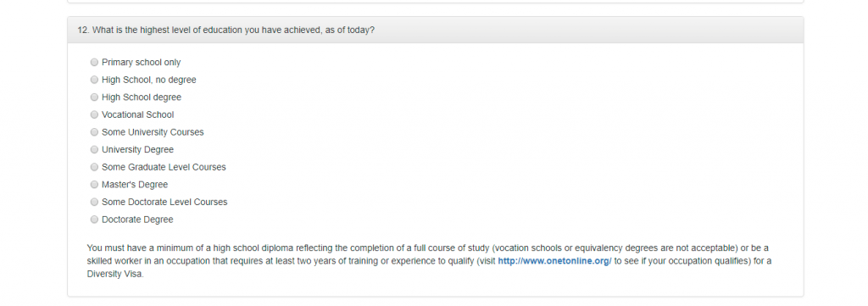Viewport: 868px width, 306px height.
Task: Click the 'Doctorate Degree' label text
Action: click(x=137, y=220)
